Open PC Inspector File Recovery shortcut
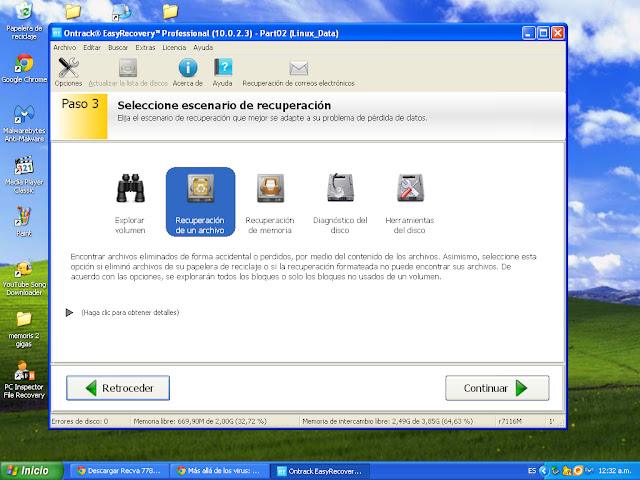Viewport: 640px width, 480px height. [x=24, y=380]
